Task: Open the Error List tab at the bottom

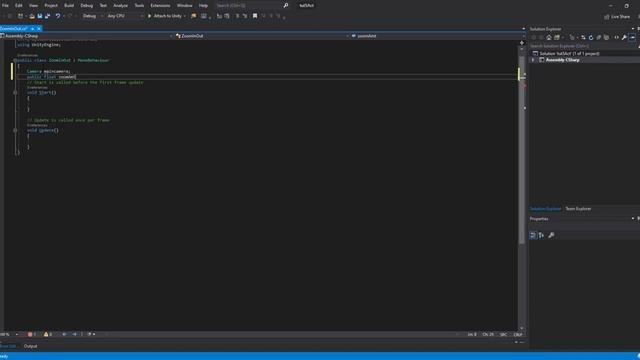Action: 8,346
